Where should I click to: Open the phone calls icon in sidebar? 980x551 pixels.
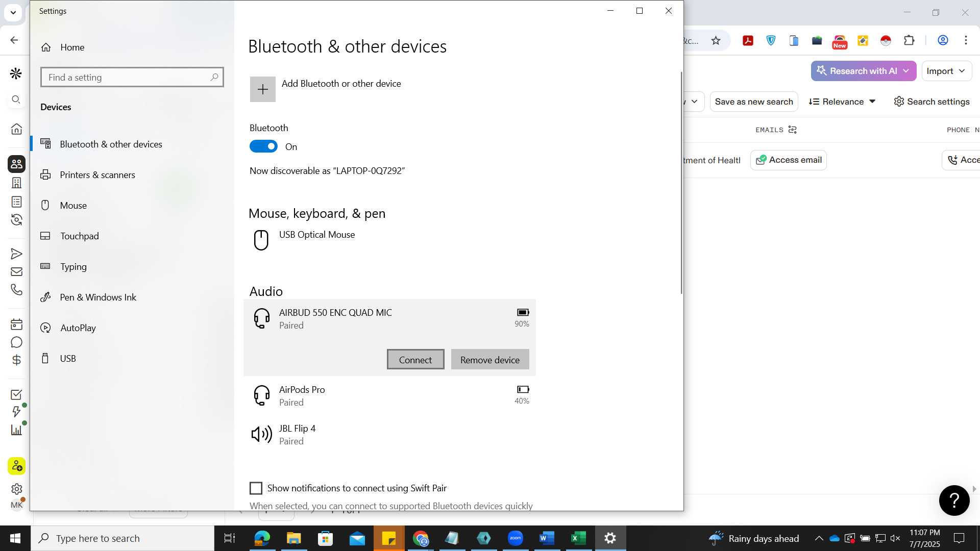pyautogui.click(x=16, y=289)
